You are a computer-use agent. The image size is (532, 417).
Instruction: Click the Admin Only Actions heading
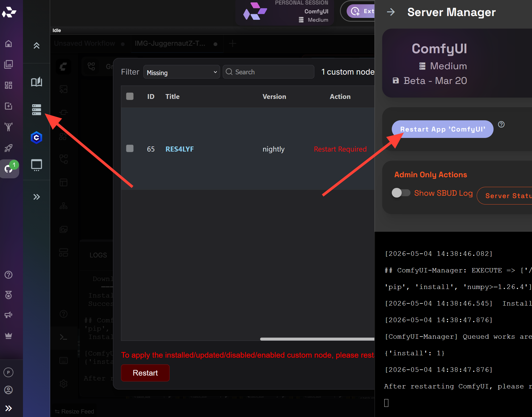tap(431, 175)
